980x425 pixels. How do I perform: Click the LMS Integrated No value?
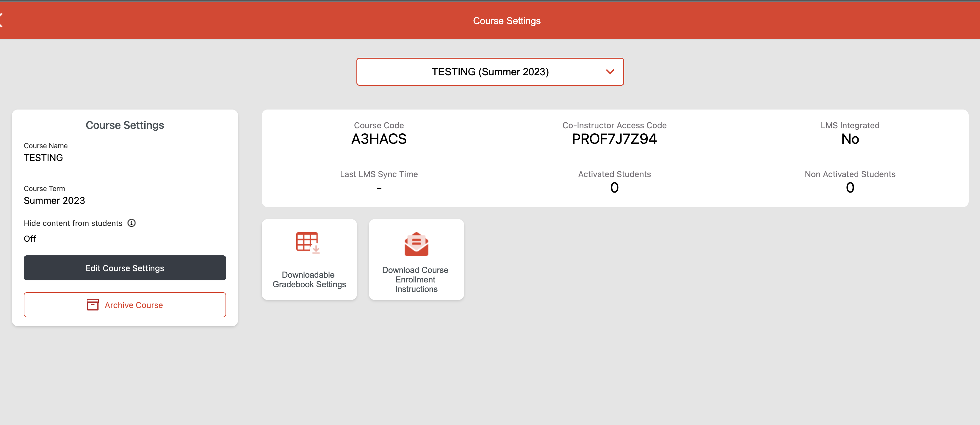tap(849, 139)
